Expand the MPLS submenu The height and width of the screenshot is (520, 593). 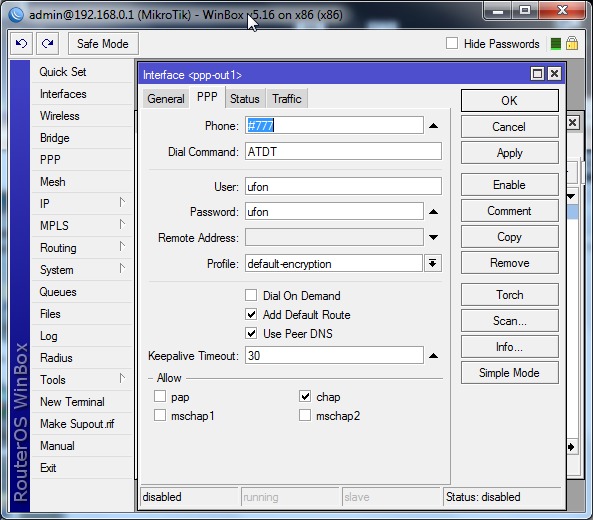point(122,224)
